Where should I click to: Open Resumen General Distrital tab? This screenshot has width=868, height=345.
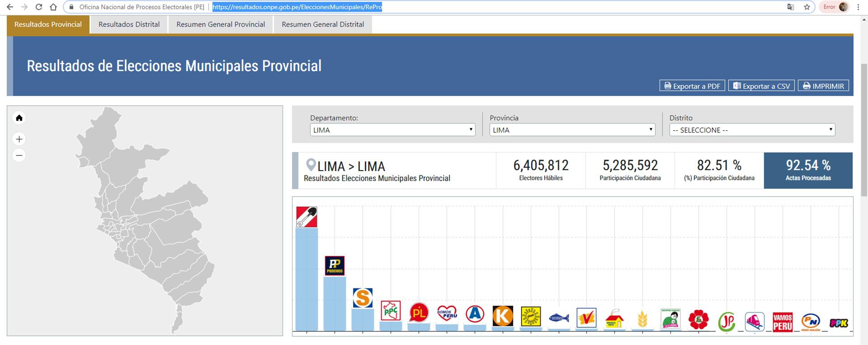click(323, 24)
